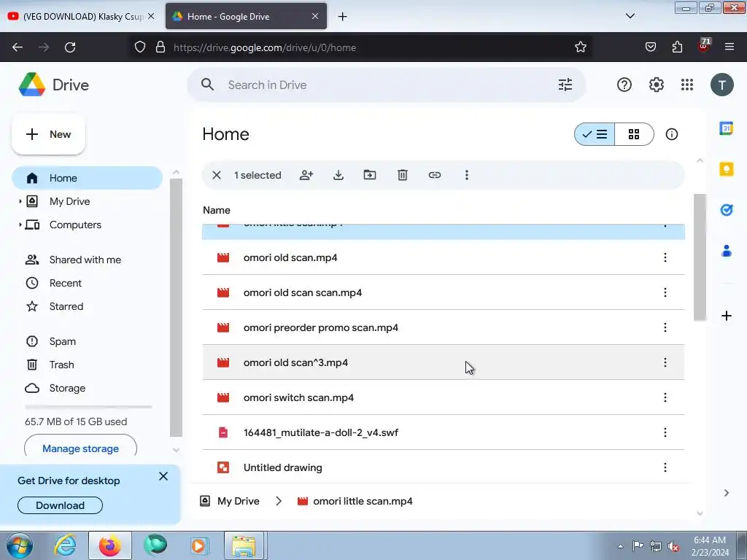This screenshot has width=747, height=560.
Task: Open more actions for omori old scan scan.mp4
Action: point(665,292)
